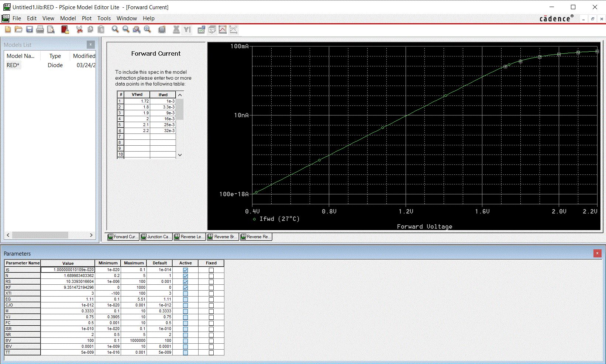Close the Parameters panel
This screenshot has width=606, height=364.
(x=597, y=253)
